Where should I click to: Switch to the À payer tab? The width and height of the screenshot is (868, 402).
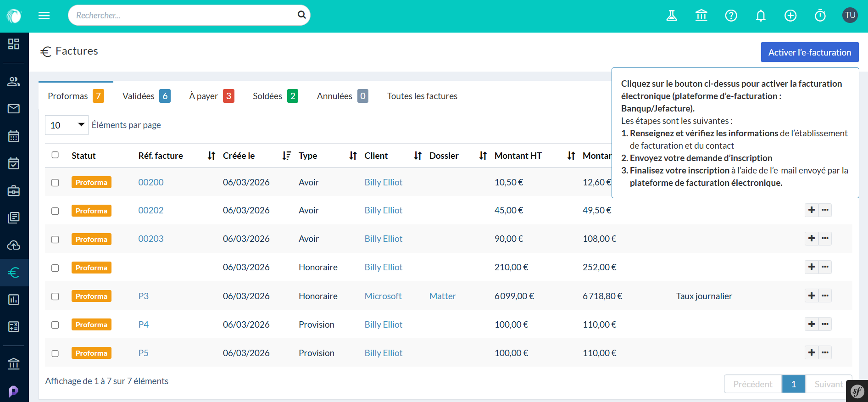tap(211, 96)
